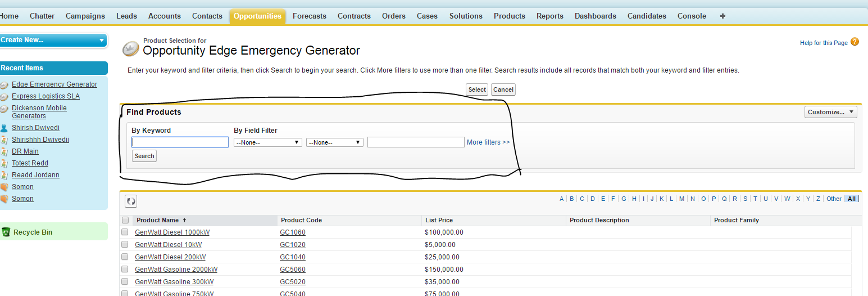The width and height of the screenshot is (868, 296).
Task: Click the By Keyword input field
Action: point(180,142)
